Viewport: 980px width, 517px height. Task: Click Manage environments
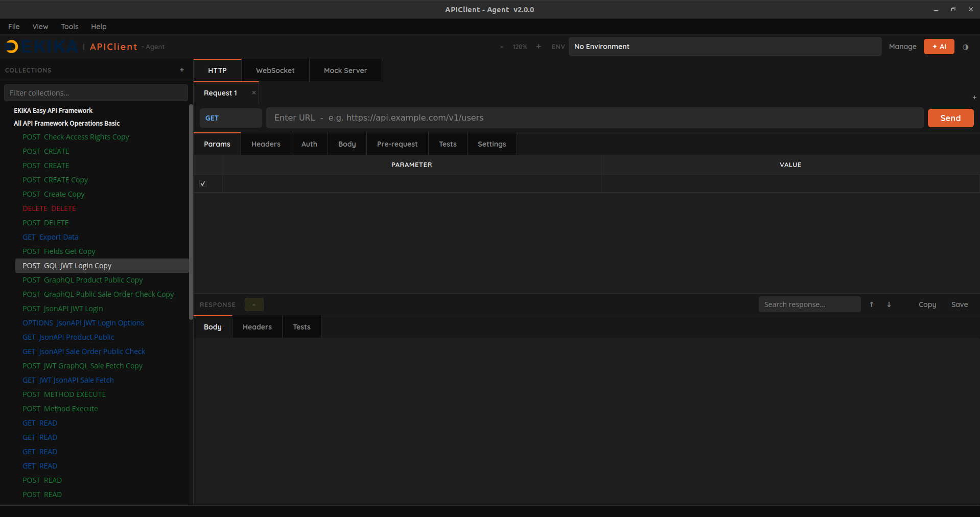pyautogui.click(x=902, y=46)
